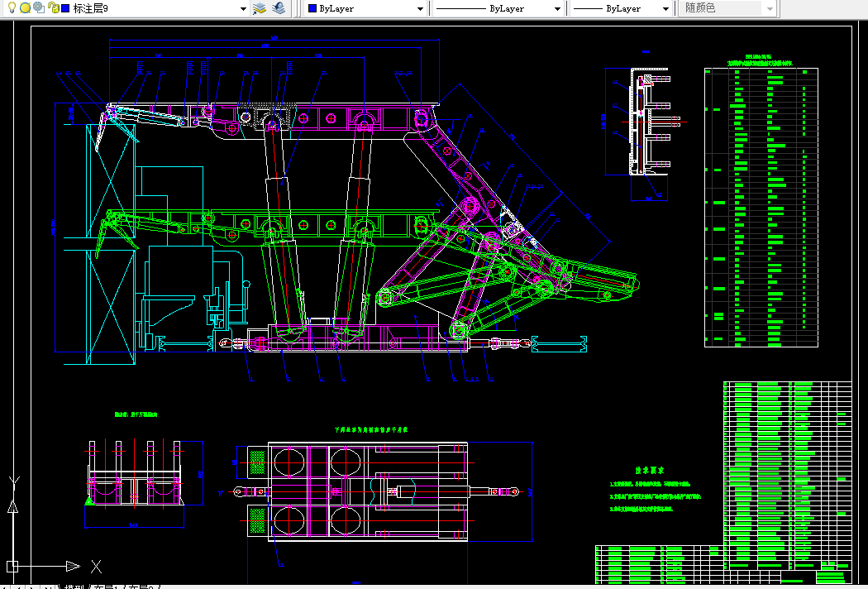The image size is (868, 589).
Task: Toggle layer viewport freeze icon
Action: tap(39, 7)
